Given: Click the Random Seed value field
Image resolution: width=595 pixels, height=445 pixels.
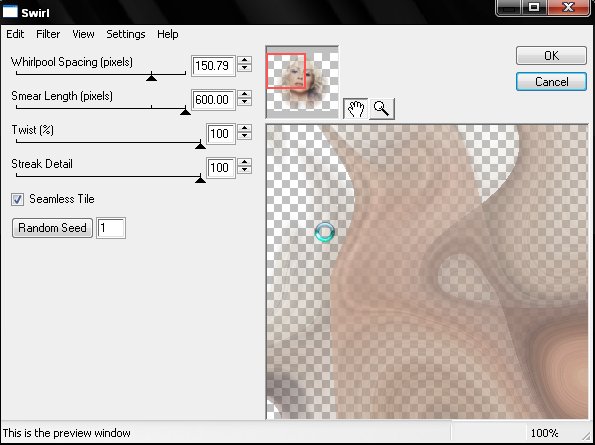Looking at the screenshot, I should coord(111,228).
